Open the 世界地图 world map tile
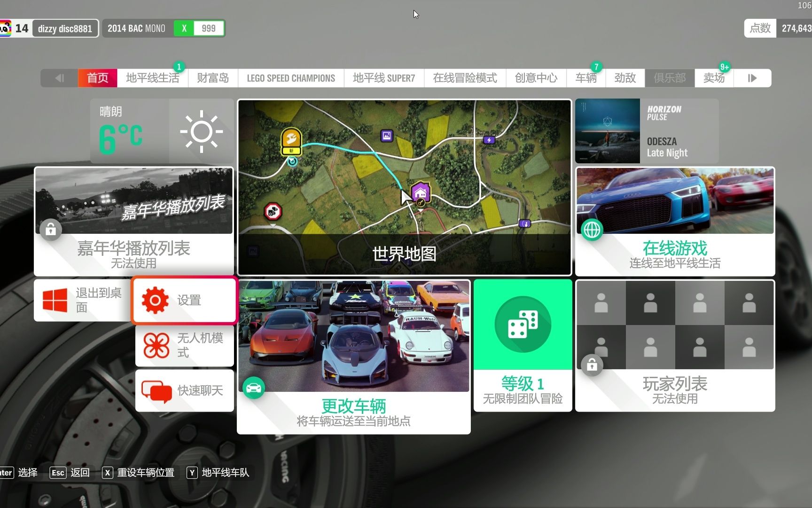 [x=405, y=187]
